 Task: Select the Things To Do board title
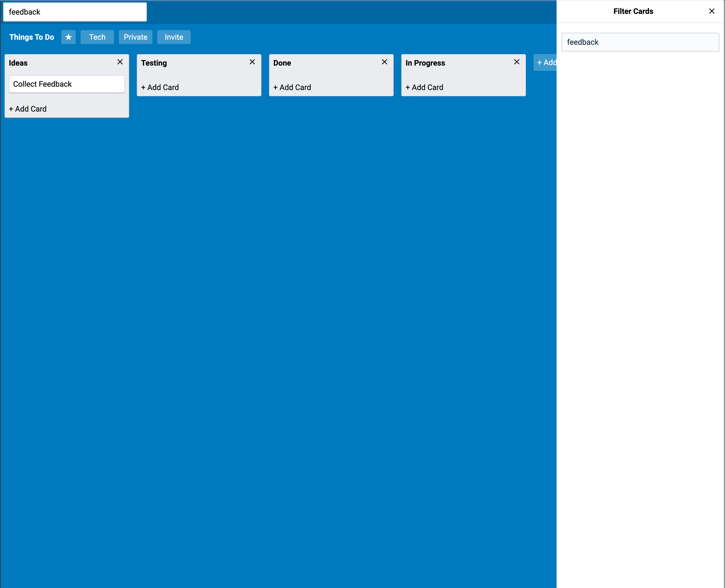coord(32,37)
